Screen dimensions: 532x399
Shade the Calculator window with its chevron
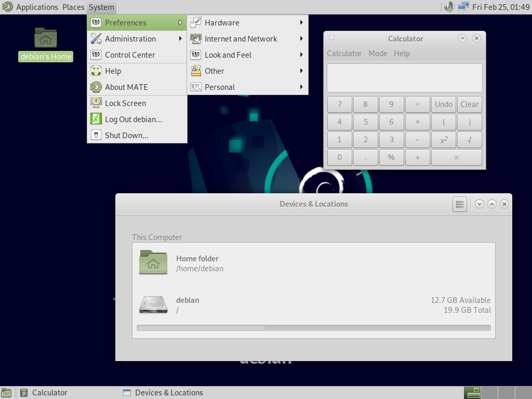(x=462, y=38)
